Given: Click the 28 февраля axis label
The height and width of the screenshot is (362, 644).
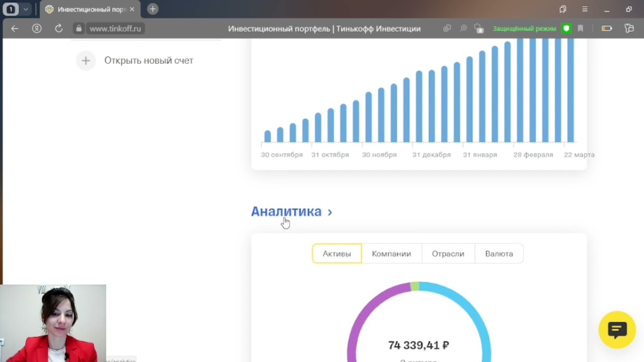Looking at the screenshot, I should point(533,155).
